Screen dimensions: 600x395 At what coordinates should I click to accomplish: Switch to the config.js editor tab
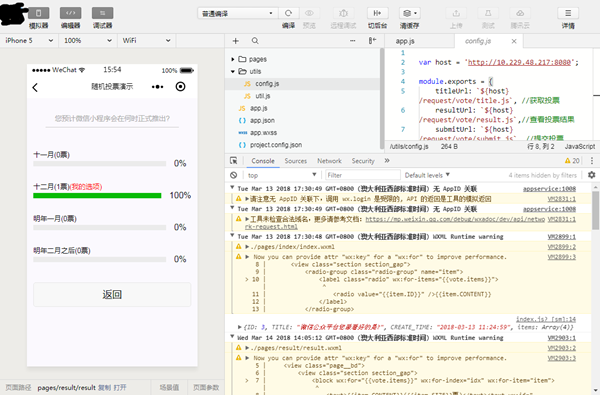click(x=478, y=41)
